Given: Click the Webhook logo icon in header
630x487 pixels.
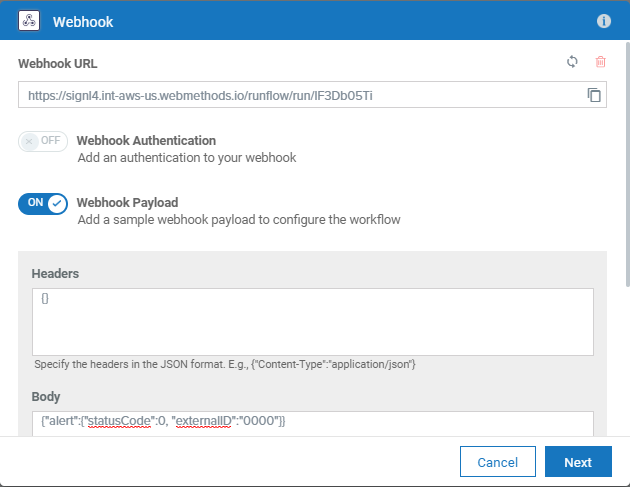Looking at the screenshot, I should click(29, 20).
